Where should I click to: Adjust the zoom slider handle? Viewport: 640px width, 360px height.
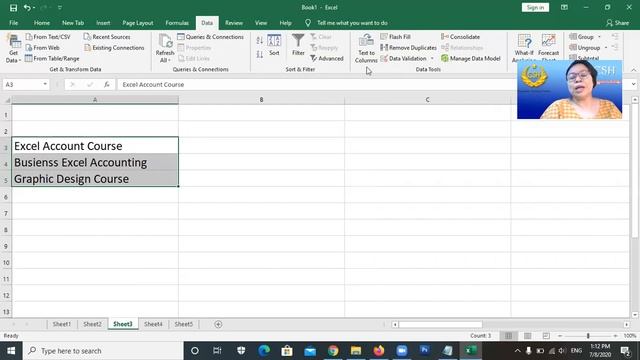click(x=588, y=336)
